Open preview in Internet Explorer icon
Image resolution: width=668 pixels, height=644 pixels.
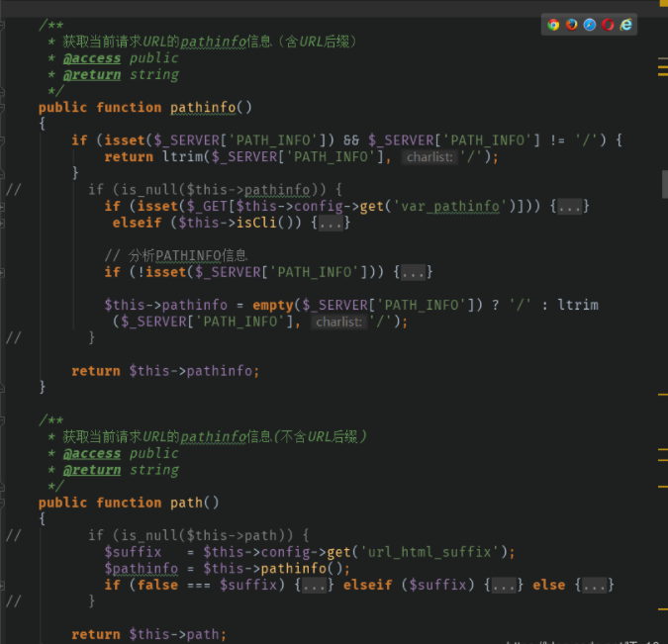(625, 25)
